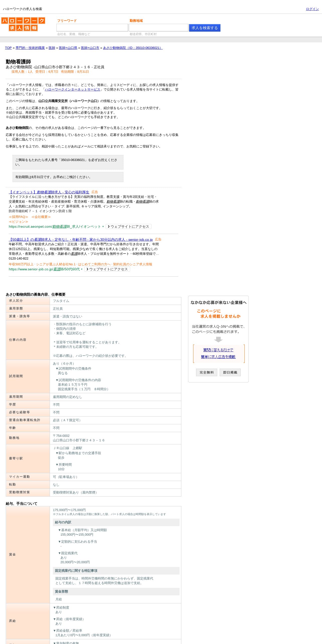Open the 医師 breadcrumb link
322x644 pixels.
[x=52, y=48]
